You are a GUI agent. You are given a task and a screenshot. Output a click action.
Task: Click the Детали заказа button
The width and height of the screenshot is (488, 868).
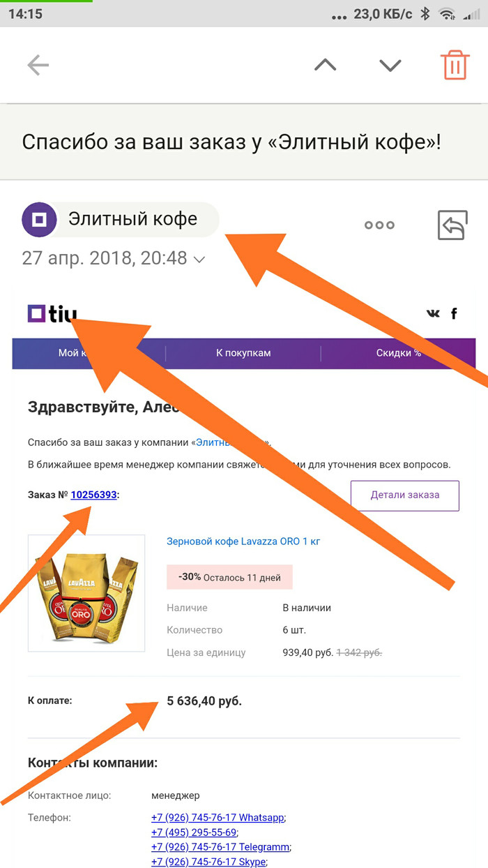coord(405,495)
